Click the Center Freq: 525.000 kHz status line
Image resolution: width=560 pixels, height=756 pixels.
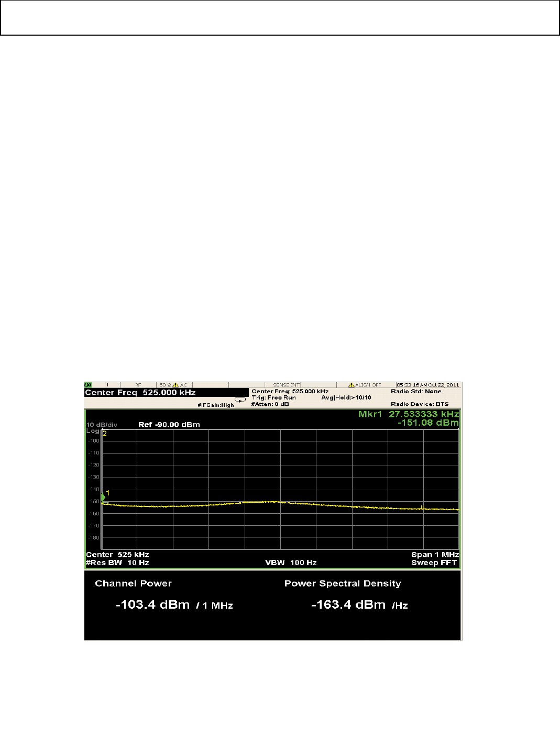pyautogui.click(x=290, y=392)
